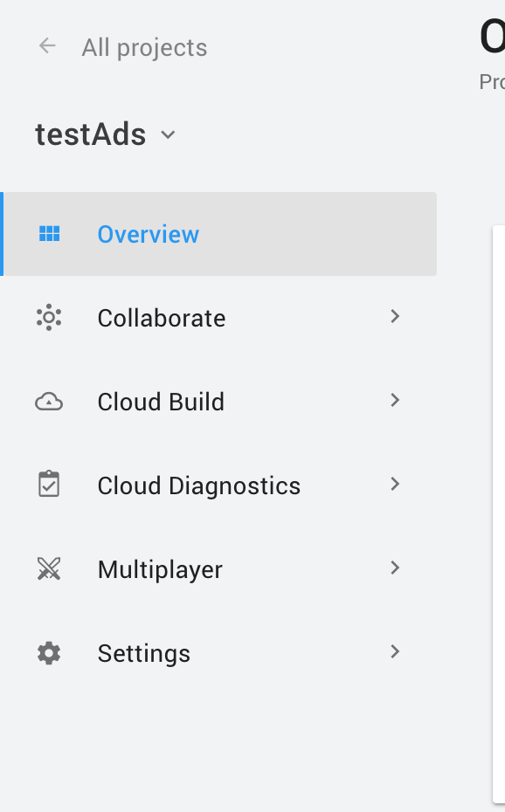The height and width of the screenshot is (812, 505).
Task: Open the Settings page
Action: (x=143, y=652)
